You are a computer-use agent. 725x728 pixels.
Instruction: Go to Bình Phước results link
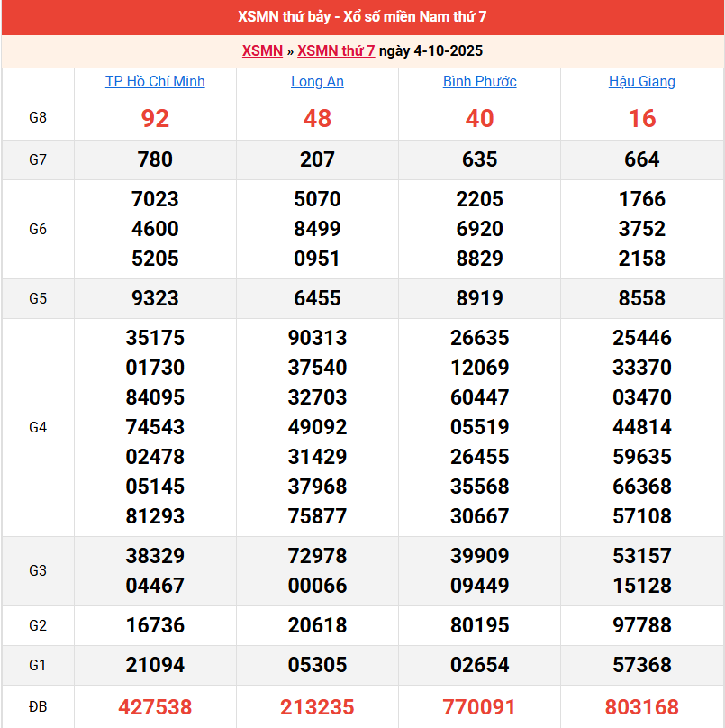(x=479, y=81)
